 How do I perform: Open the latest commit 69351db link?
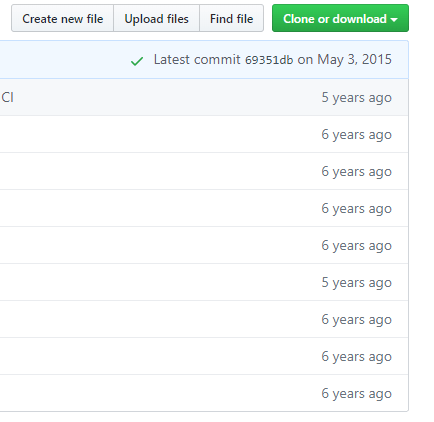click(x=269, y=60)
